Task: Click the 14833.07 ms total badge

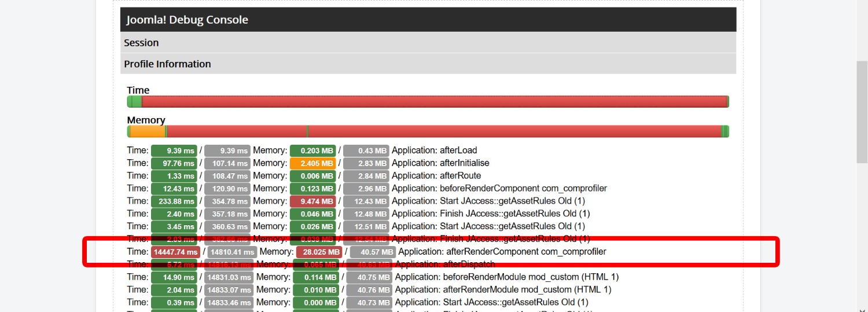Action: coord(229,290)
